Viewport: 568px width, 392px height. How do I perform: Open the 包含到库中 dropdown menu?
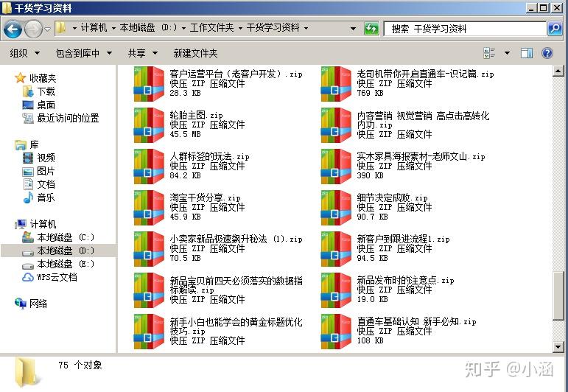tap(83, 53)
